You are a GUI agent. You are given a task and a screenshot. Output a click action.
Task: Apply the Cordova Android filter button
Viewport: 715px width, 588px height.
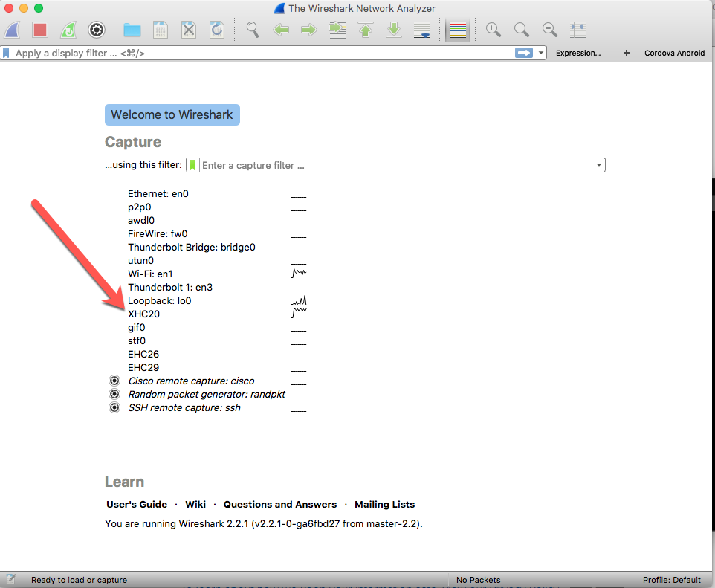[674, 53]
